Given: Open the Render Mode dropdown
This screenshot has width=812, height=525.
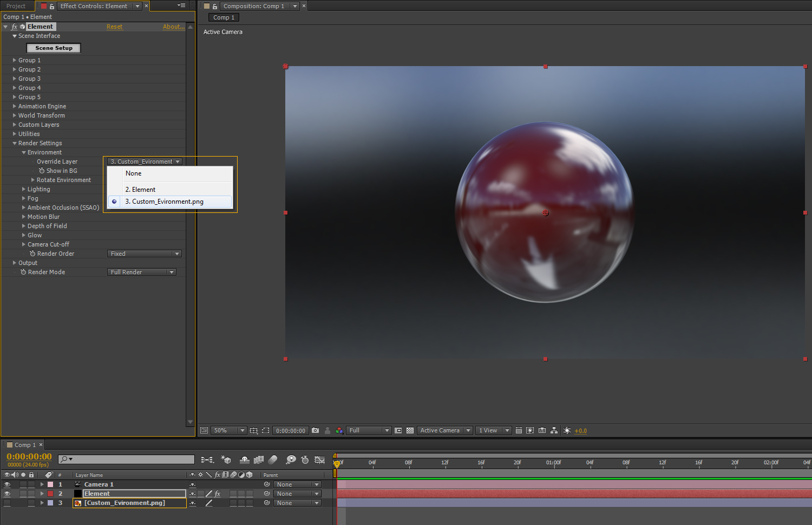Looking at the screenshot, I should click(142, 272).
